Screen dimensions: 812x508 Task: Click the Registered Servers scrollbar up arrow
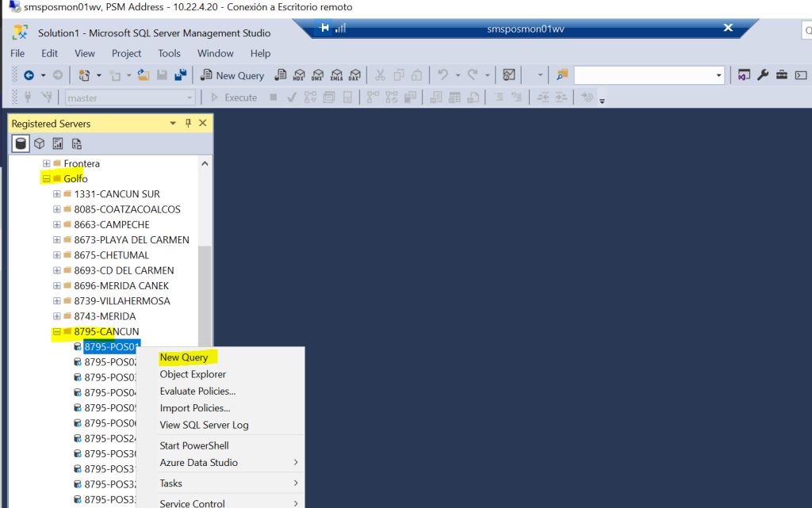click(205, 163)
